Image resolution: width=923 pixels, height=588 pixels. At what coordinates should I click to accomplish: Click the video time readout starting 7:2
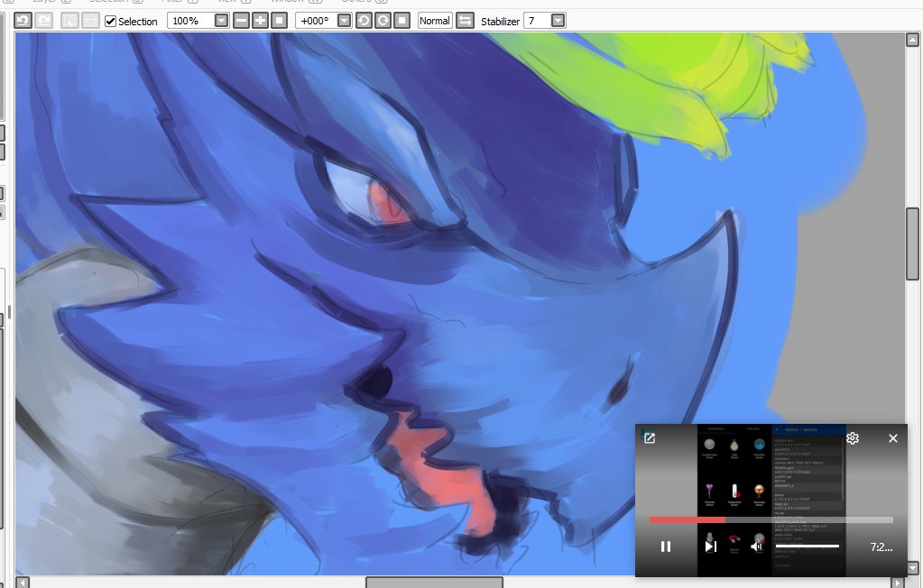(881, 547)
